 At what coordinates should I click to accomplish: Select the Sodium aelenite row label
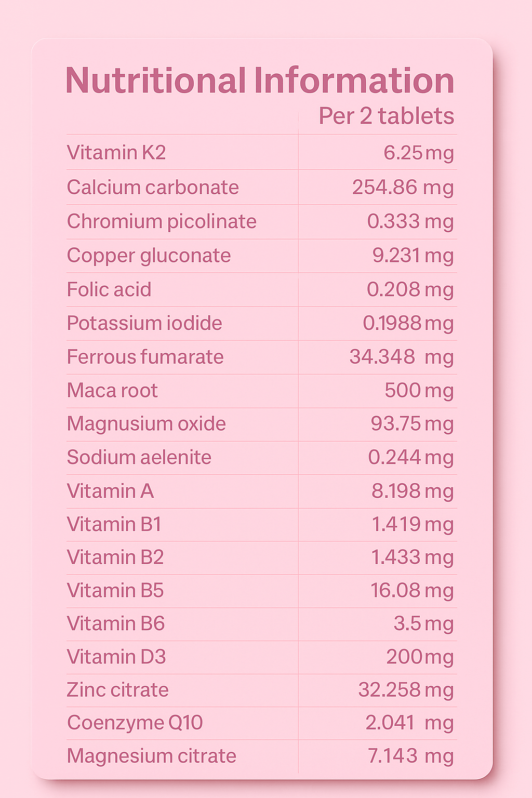point(139,457)
